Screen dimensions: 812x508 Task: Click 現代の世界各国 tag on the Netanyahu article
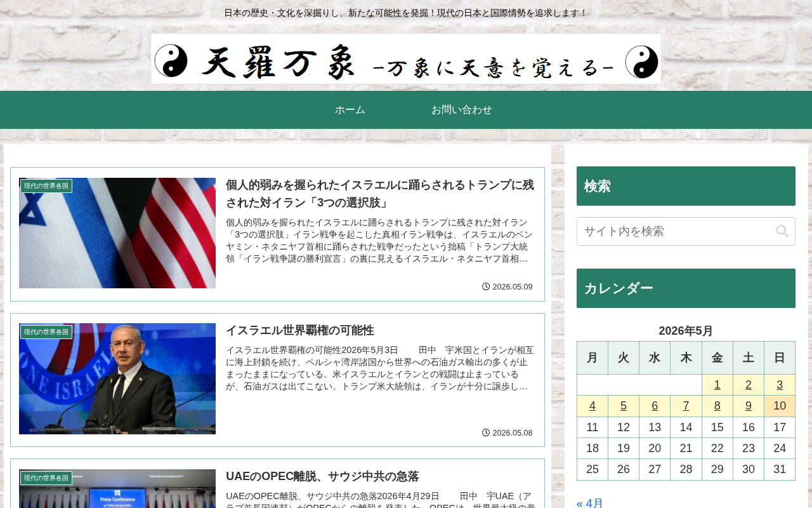click(46, 332)
